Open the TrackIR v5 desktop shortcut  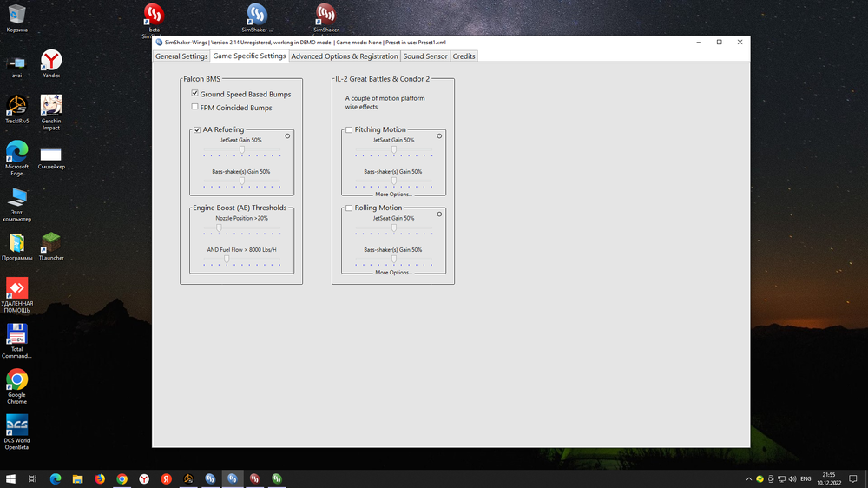pos(16,109)
